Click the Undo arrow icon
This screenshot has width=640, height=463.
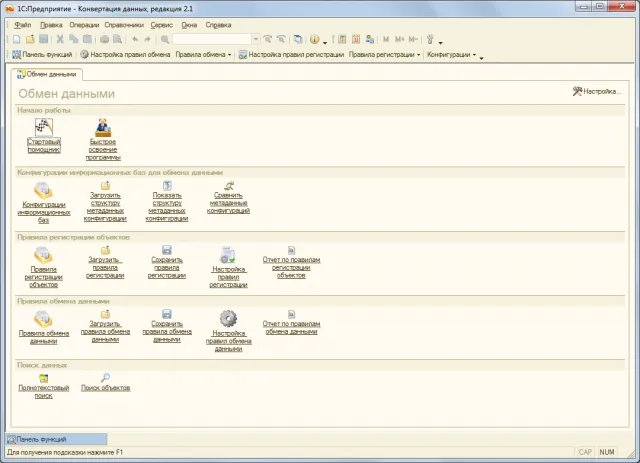click(x=135, y=39)
